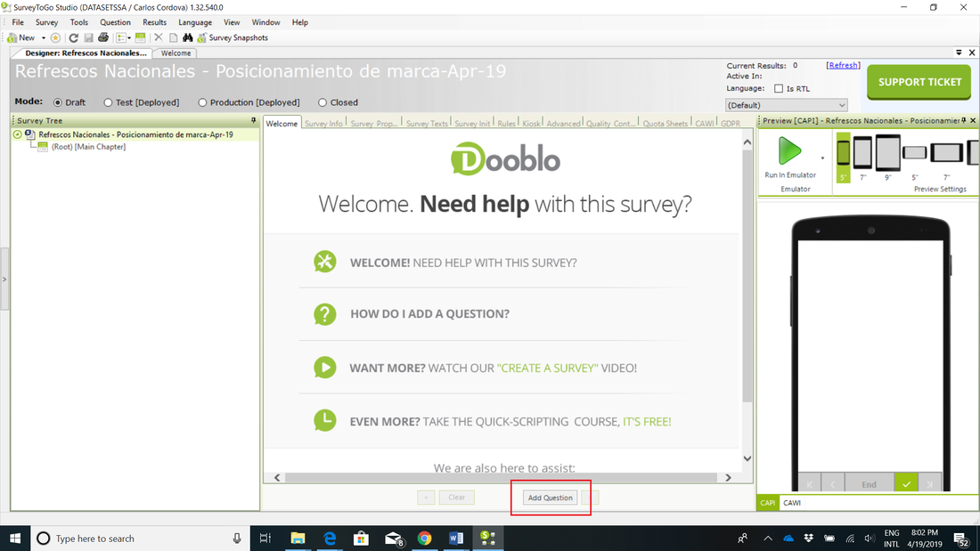
Task: Select the Production [Deployed] mode
Action: pos(202,102)
